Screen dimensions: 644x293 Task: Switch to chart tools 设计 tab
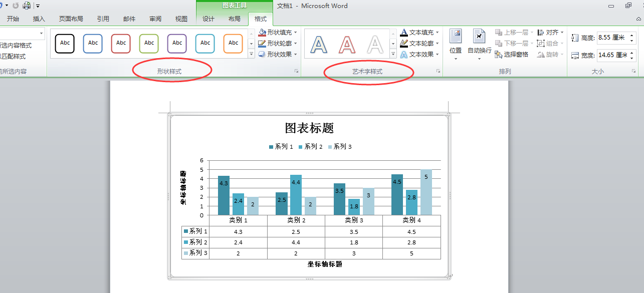pos(208,19)
